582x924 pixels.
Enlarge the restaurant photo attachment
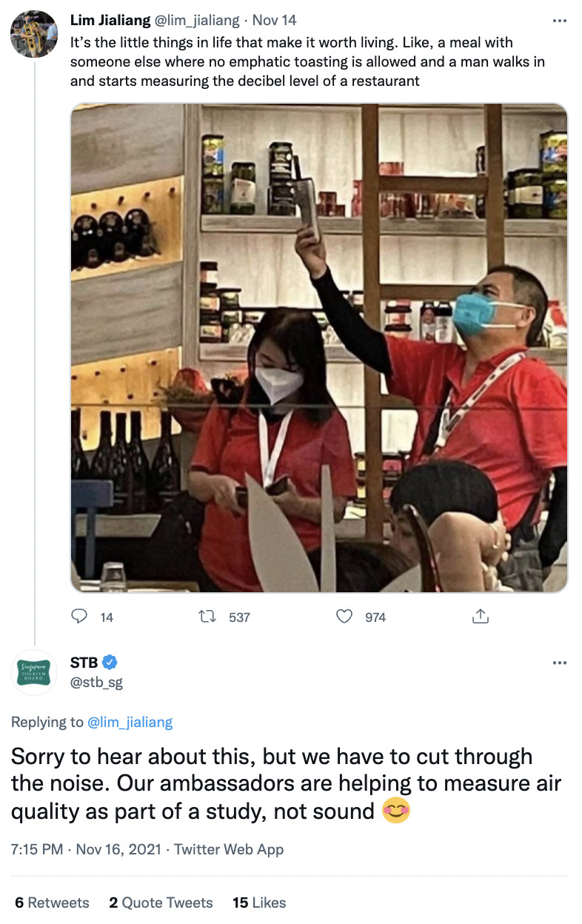319,348
